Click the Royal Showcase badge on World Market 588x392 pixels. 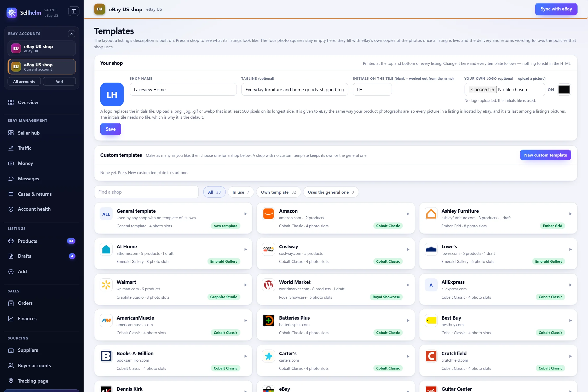coord(386,297)
